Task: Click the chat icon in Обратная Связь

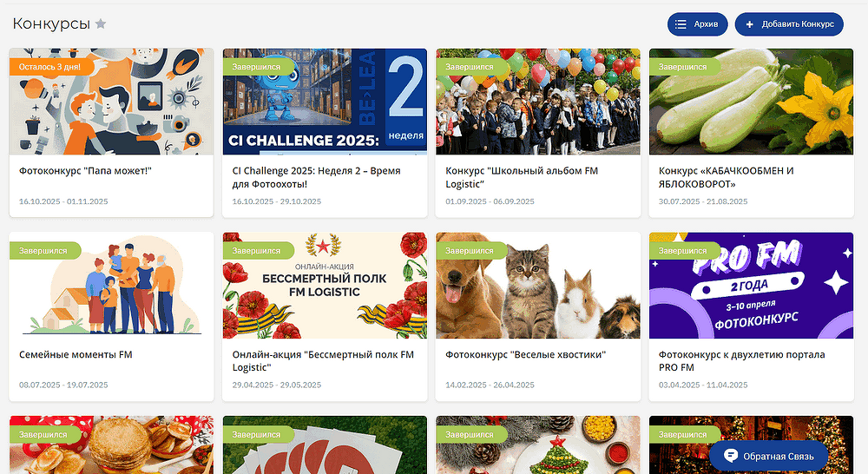Action: point(731,455)
